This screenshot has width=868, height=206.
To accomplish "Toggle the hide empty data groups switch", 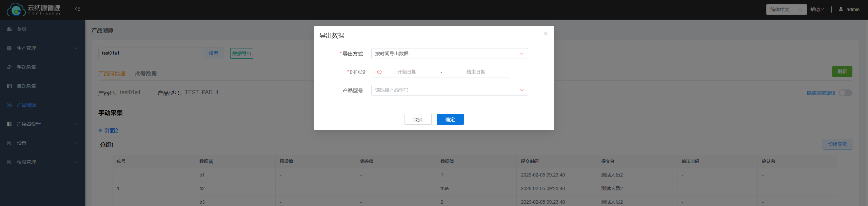I will point(845,93).
